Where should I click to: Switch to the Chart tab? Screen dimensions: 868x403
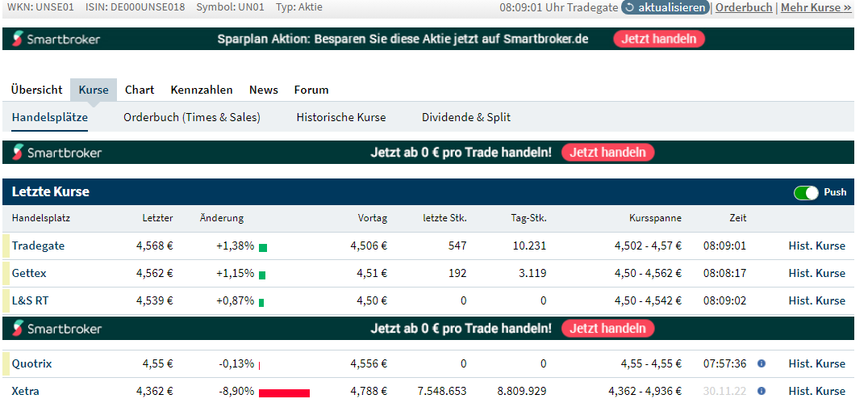(x=140, y=90)
